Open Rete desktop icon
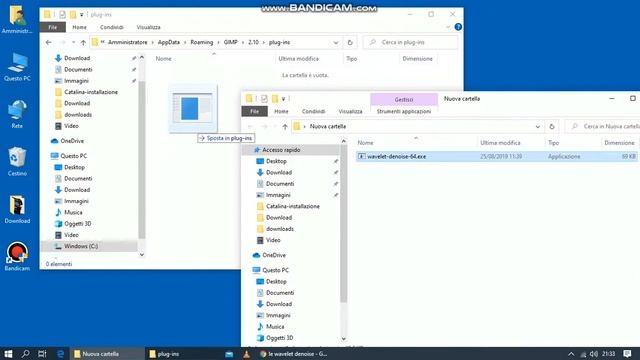This screenshot has width=640, height=360. pyautogui.click(x=17, y=114)
